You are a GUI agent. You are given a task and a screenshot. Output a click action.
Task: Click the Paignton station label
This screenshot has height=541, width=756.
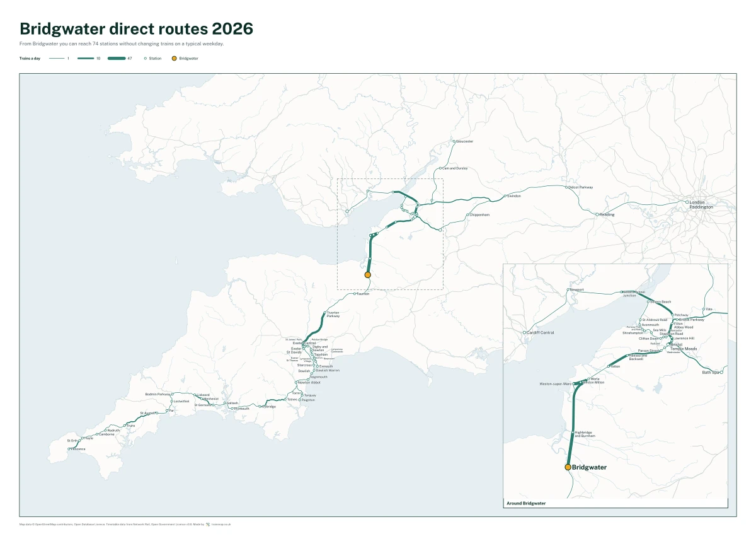(x=309, y=400)
